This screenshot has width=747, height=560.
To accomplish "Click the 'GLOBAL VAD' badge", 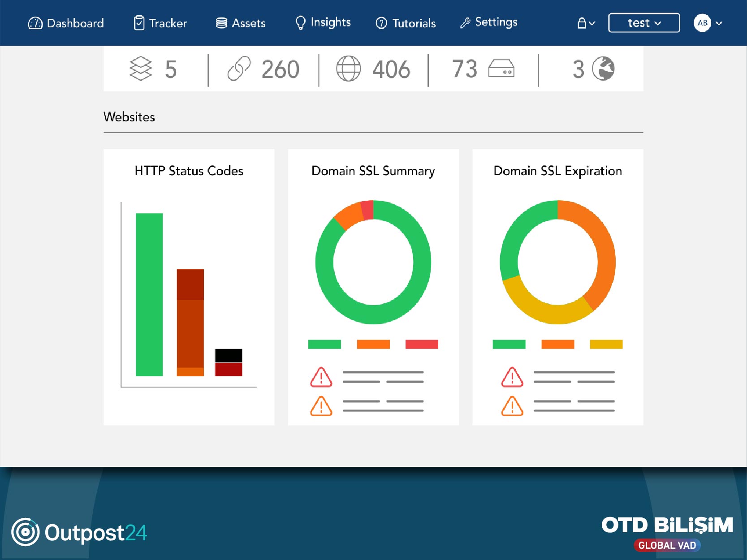I will tap(667, 545).
